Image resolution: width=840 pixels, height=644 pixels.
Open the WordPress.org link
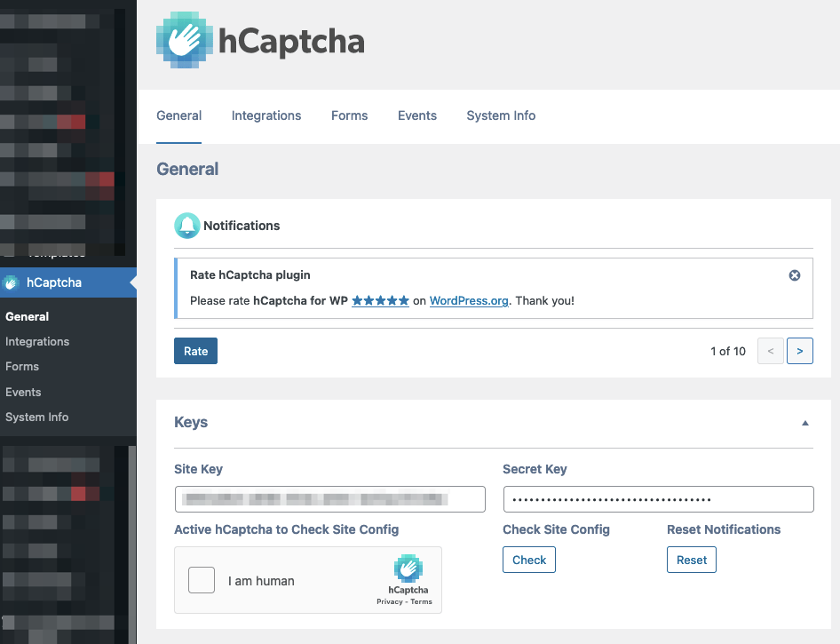[469, 300]
